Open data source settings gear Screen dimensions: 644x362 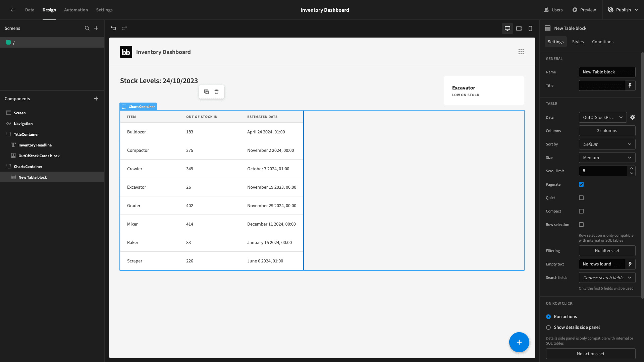click(633, 117)
